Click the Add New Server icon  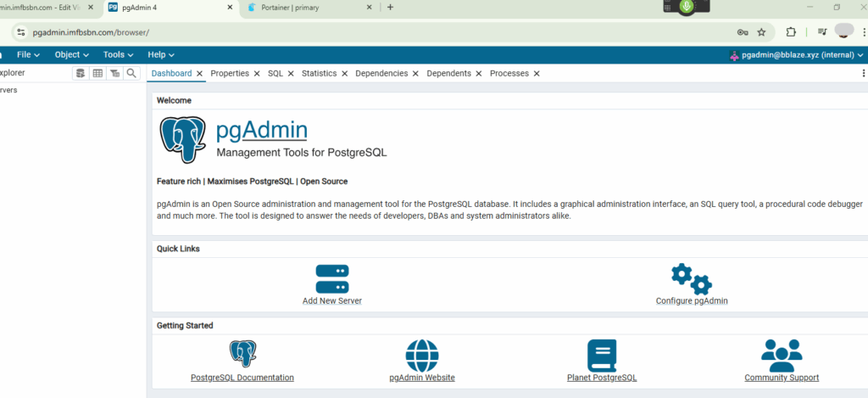(332, 278)
